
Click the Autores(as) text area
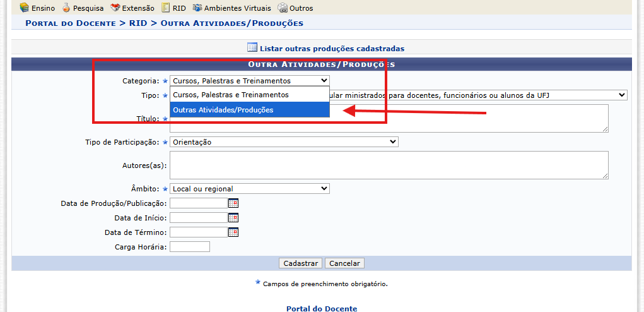click(x=389, y=165)
